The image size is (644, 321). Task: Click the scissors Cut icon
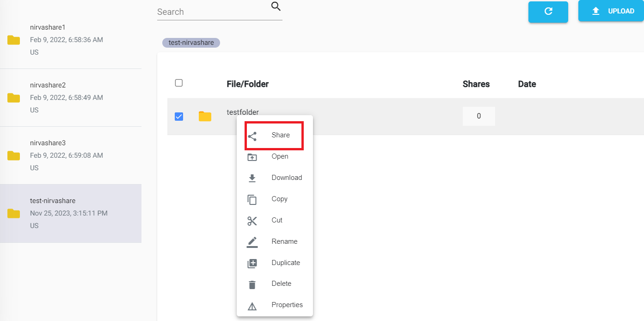click(252, 220)
